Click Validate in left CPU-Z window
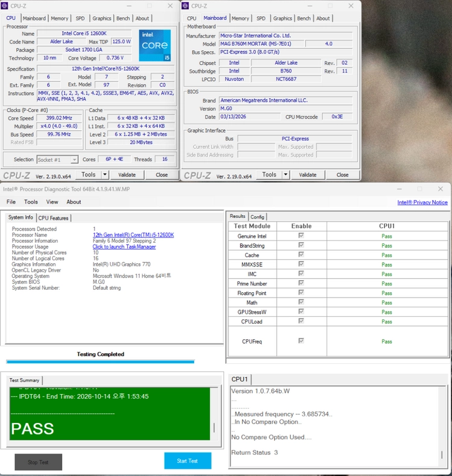This screenshot has width=452, height=476. (127, 175)
